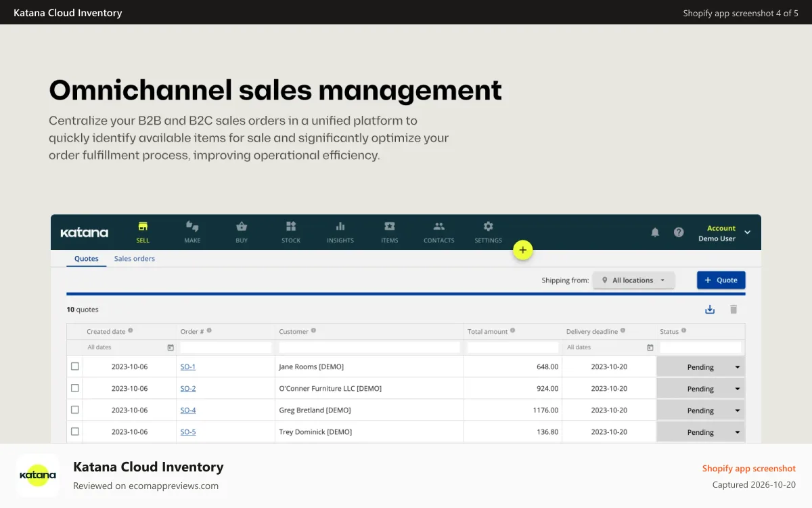Click info icon next to Created date
Image resolution: width=812 pixels, height=508 pixels.
coord(131,331)
